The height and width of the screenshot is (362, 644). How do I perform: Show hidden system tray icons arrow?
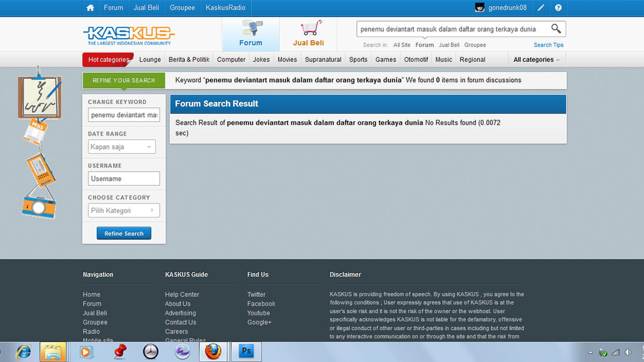point(591,352)
